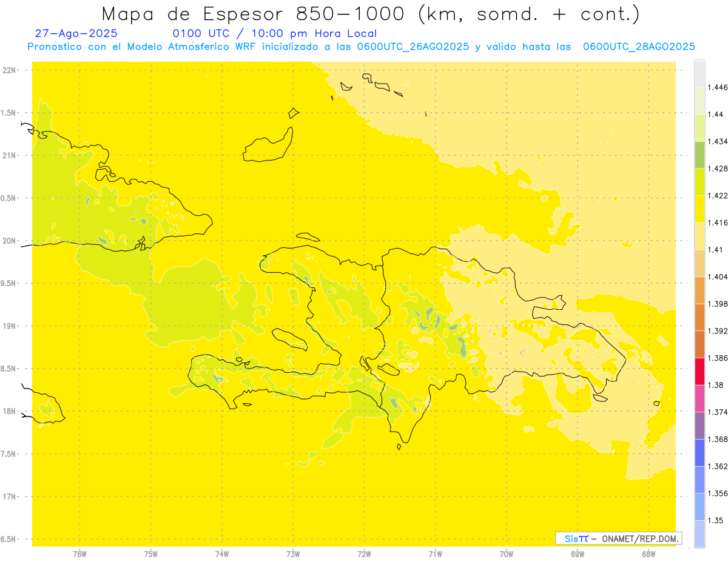
Task: Pick the orange legend swatch between 1.398 and 1.404
Action: (699, 290)
